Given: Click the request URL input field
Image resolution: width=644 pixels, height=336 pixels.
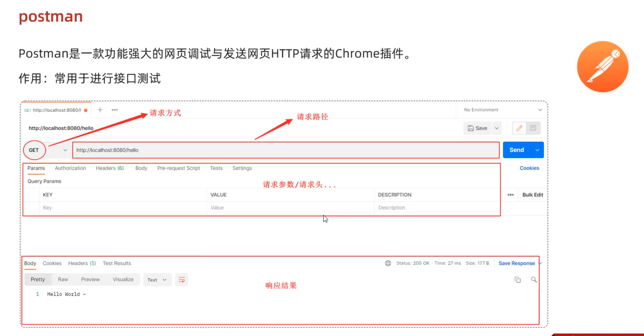Looking at the screenshot, I should pyautogui.click(x=285, y=150).
